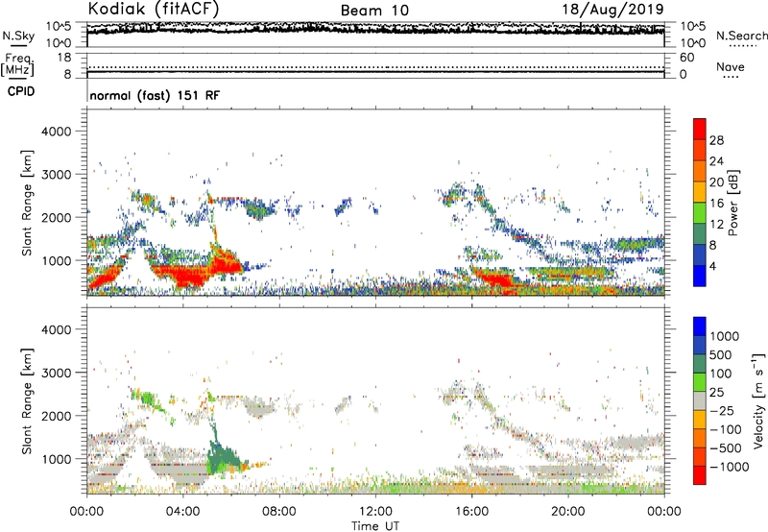The width and height of the screenshot is (768, 532).
Task: Click the '2000' range label on the power panel
Action: click(56, 217)
